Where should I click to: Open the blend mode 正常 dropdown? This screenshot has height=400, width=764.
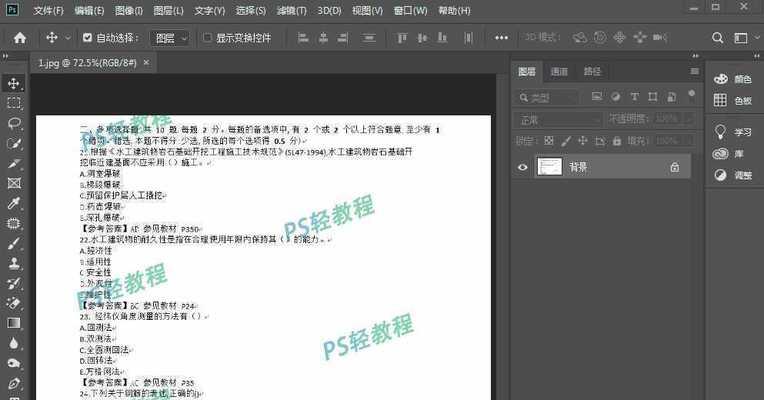click(558, 119)
